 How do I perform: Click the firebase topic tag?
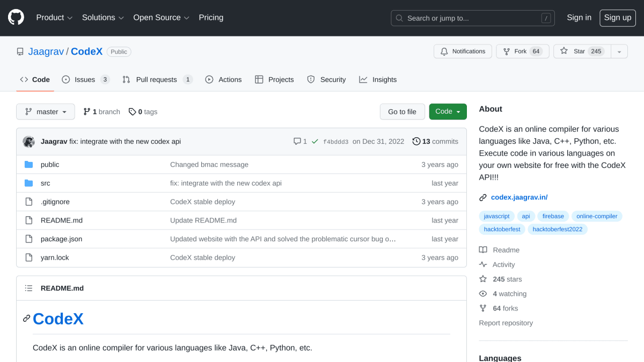[x=553, y=216]
